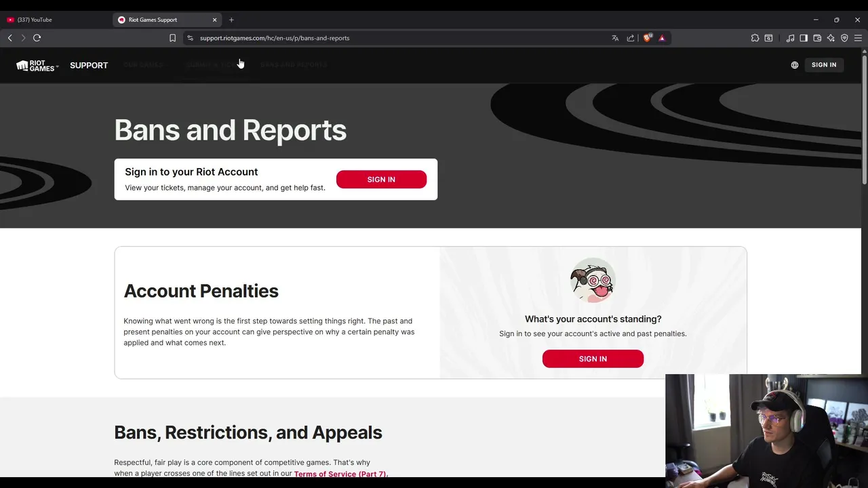Click 'What's your account's standing?' text

(x=593, y=319)
